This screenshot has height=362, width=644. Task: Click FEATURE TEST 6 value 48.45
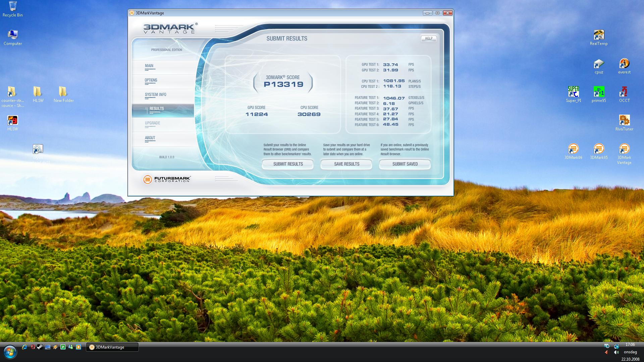coord(390,125)
